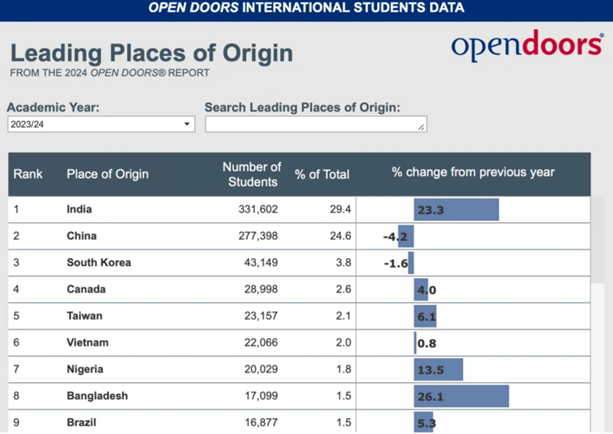Click Taiwan's 6.1 change bar
This screenshot has height=434, width=613.
point(425,316)
